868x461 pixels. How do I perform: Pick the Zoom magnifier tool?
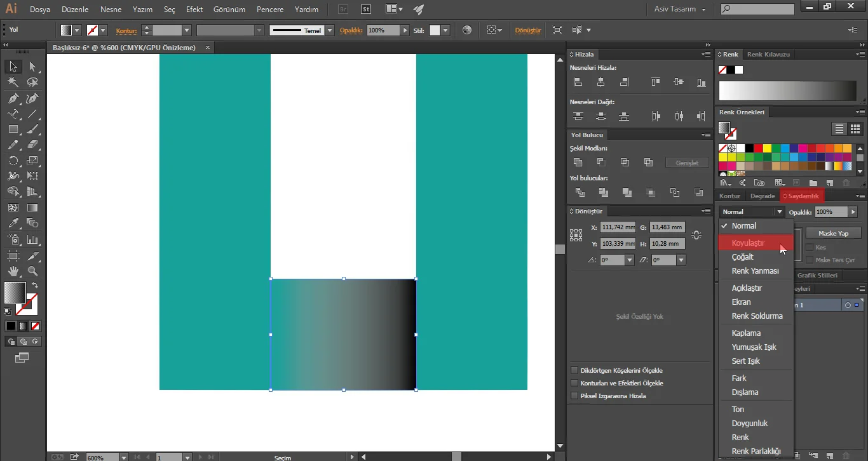coord(32,272)
